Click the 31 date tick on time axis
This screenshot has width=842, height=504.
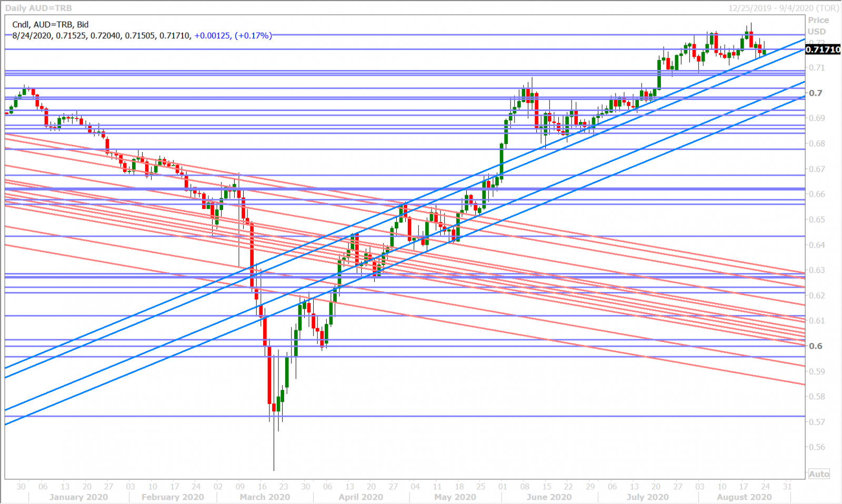coord(787,487)
